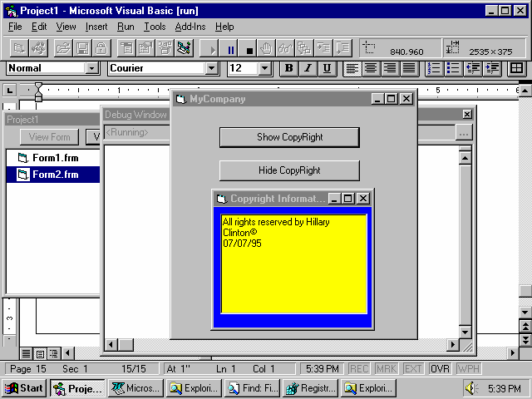Open the Normal style dropdown

coord(92,68)
